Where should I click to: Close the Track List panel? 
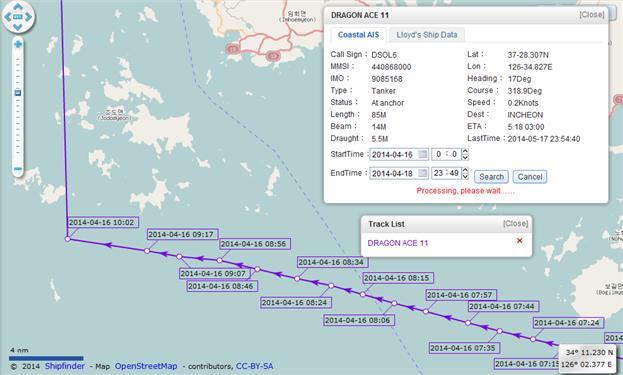point(515,224)
